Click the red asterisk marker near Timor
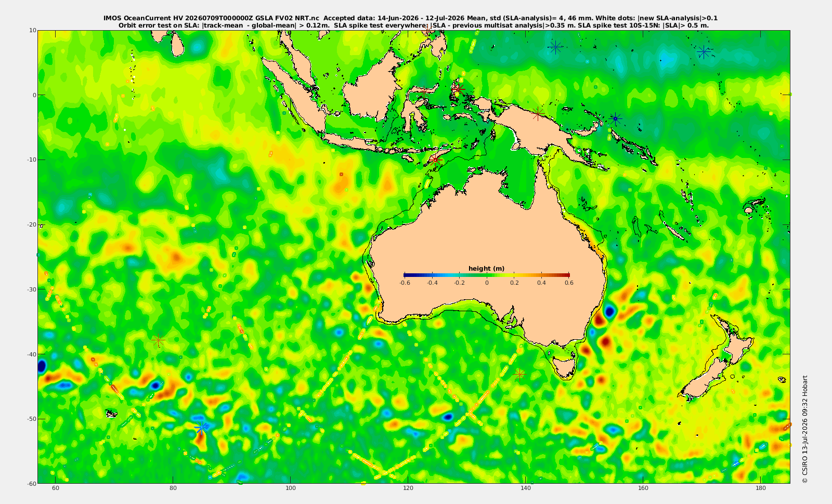This screenshot has width=832, height=504. click(436, 159)
